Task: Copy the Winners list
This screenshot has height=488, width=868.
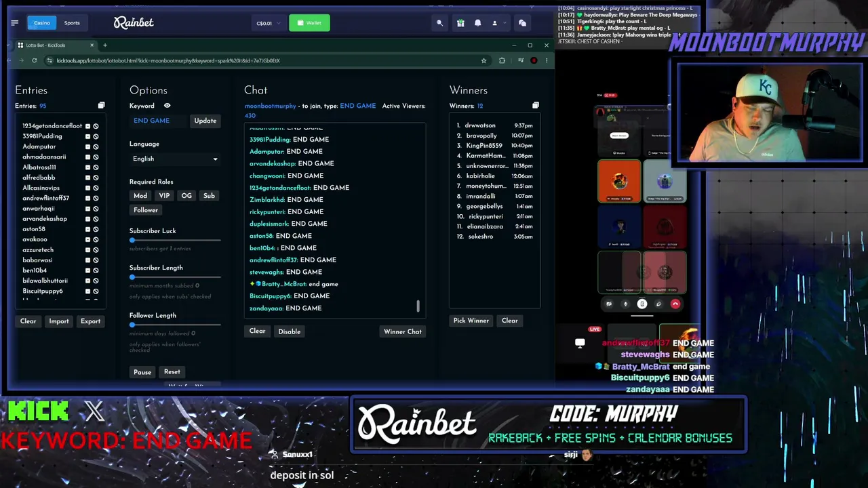Action: [x=536, y=106]
